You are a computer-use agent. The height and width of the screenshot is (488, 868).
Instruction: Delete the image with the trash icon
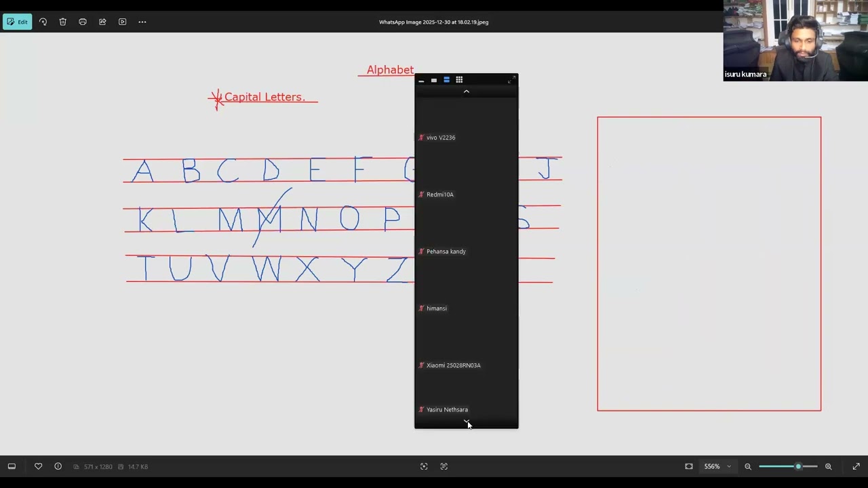point(62,22)
